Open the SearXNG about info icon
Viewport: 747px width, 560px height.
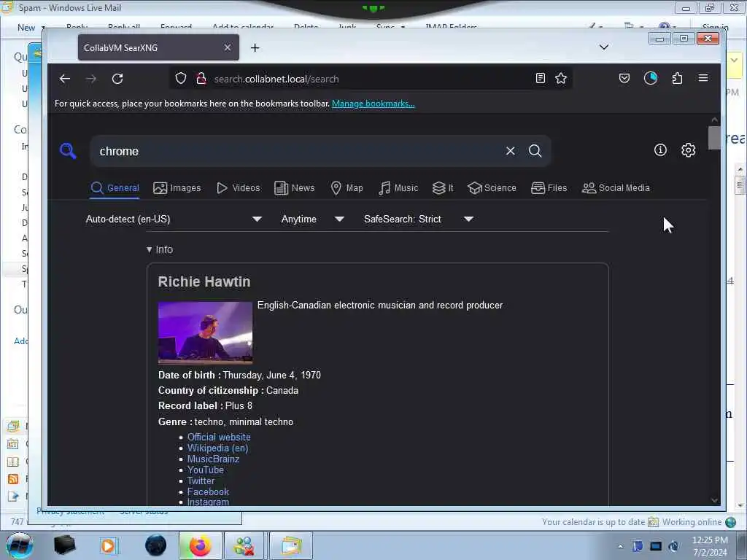(660, 150)
